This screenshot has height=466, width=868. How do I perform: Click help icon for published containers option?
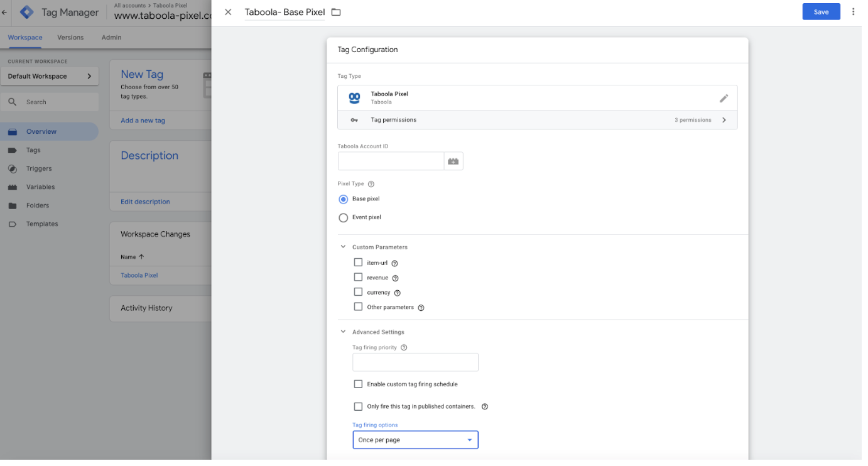point(485,406)
